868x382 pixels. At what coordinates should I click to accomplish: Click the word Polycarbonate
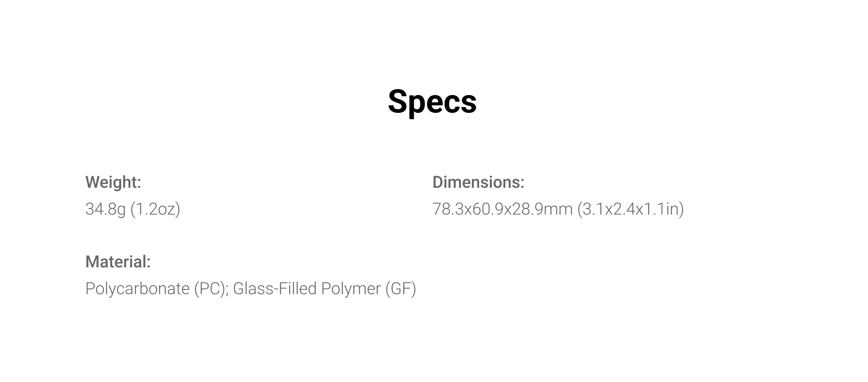click(x=137, y=289)
